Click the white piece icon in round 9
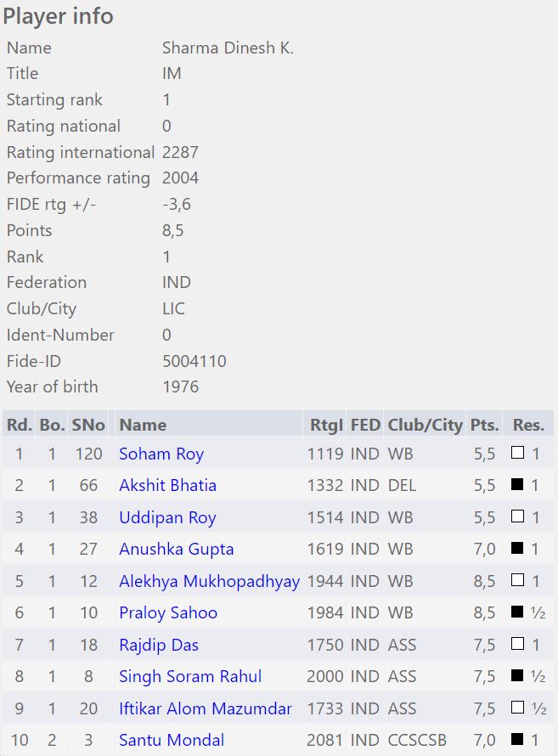558x756 pixels. (517, 708)
